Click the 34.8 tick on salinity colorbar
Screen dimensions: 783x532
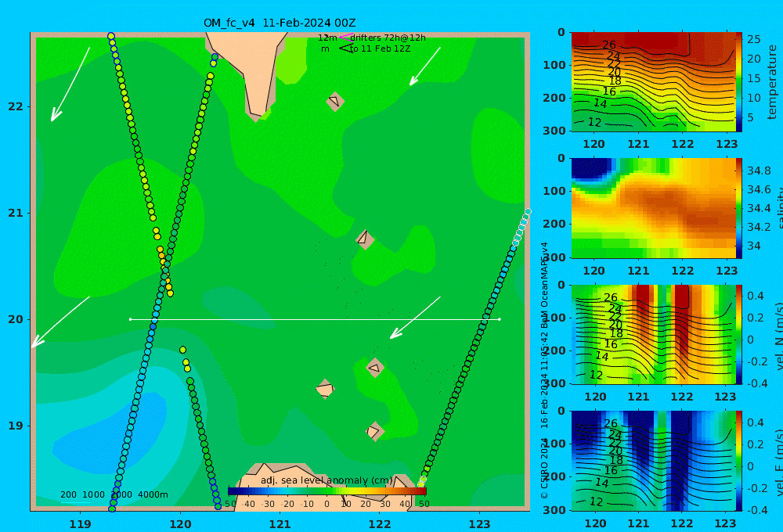click(x=759, y=171)
